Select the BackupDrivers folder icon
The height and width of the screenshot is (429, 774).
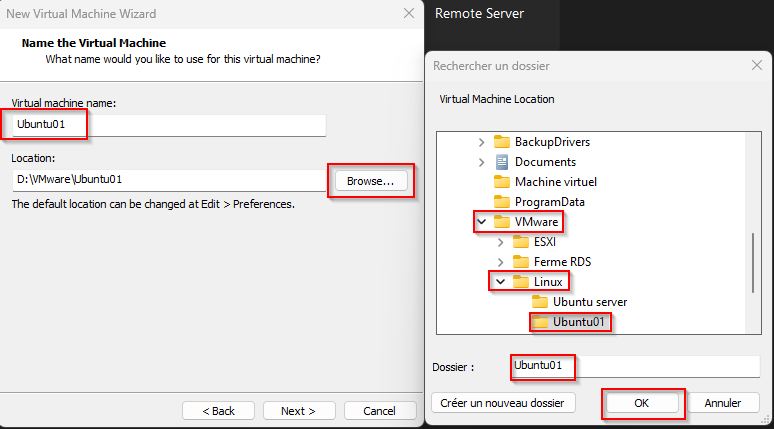point(502,142)
